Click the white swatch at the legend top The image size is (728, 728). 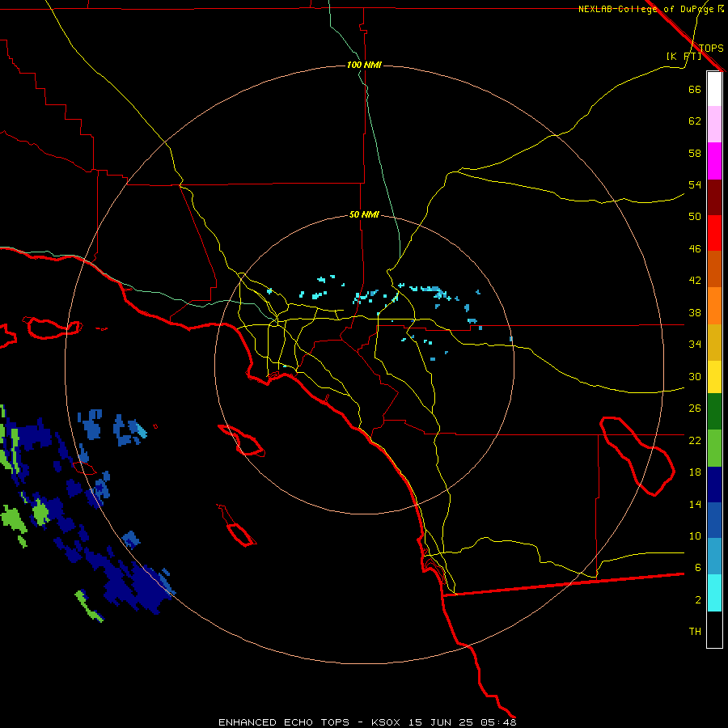point(714,89)
